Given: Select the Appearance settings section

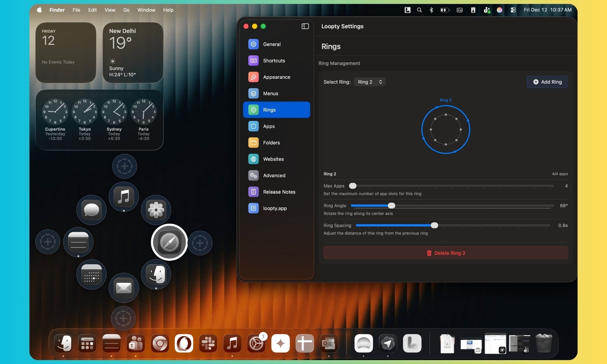Looking at the screenshot, I should pos(276,77).
